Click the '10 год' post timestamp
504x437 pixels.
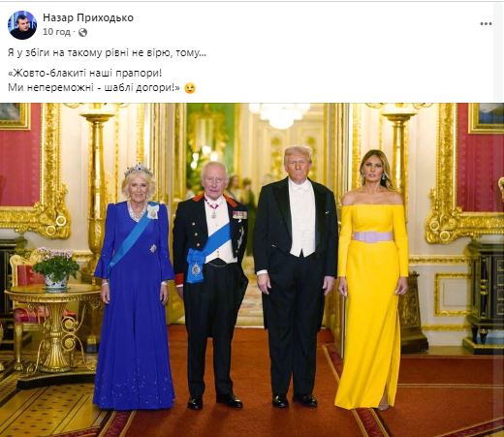(x=56, y=32)
